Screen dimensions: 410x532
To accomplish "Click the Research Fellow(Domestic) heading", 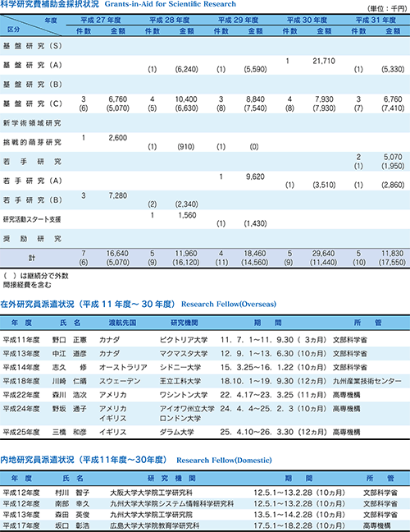I will click(x=224, y=461).
